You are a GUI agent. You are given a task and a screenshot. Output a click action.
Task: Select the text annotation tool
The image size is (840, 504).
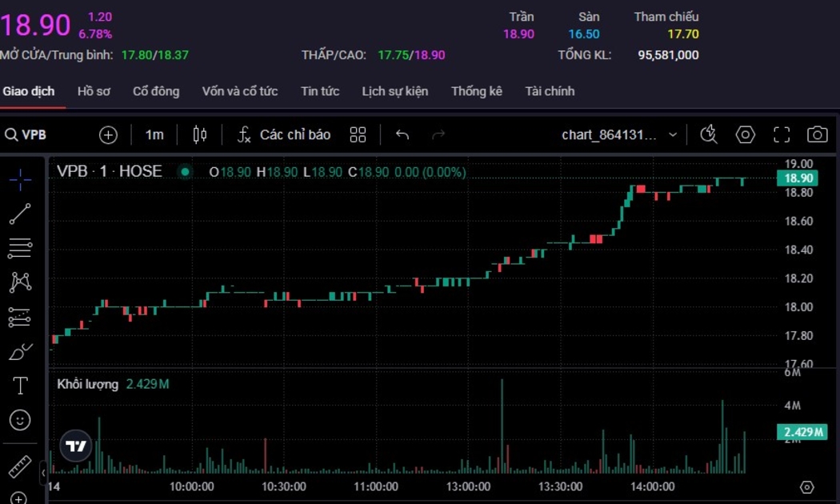(x=20, y=386)
